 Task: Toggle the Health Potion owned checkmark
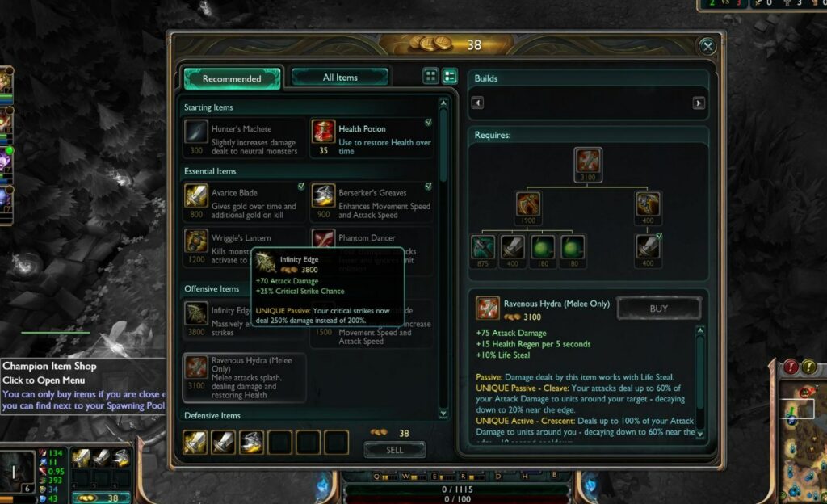pyautogui.click(x=428, y=122)
